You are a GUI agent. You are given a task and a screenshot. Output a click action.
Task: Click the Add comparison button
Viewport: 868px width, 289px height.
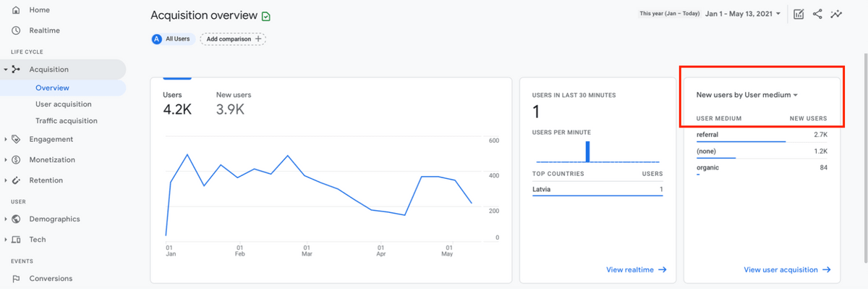point(233,39)
